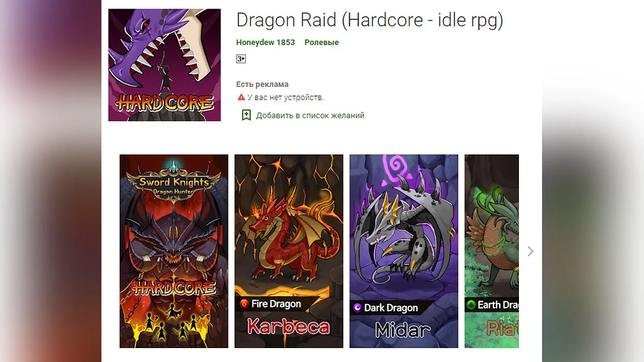Open the Earth Dragon screenshot
The image size is (644, 362).
coord(492,251)
